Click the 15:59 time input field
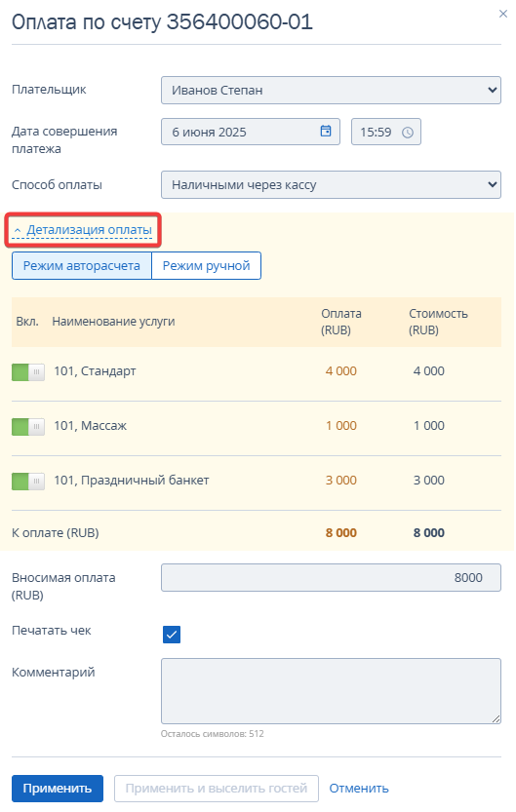This screenshot has width=516, height=812. [x=386, y=132]
